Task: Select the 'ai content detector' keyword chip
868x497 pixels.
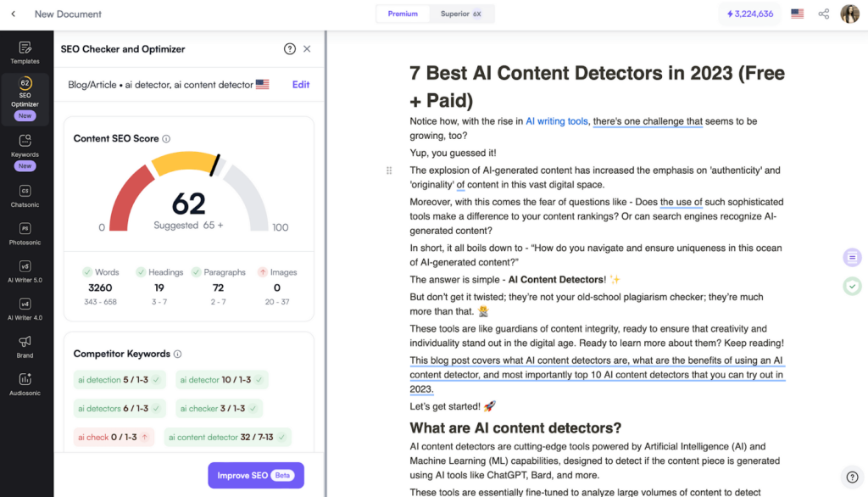Action: point(227,437)
